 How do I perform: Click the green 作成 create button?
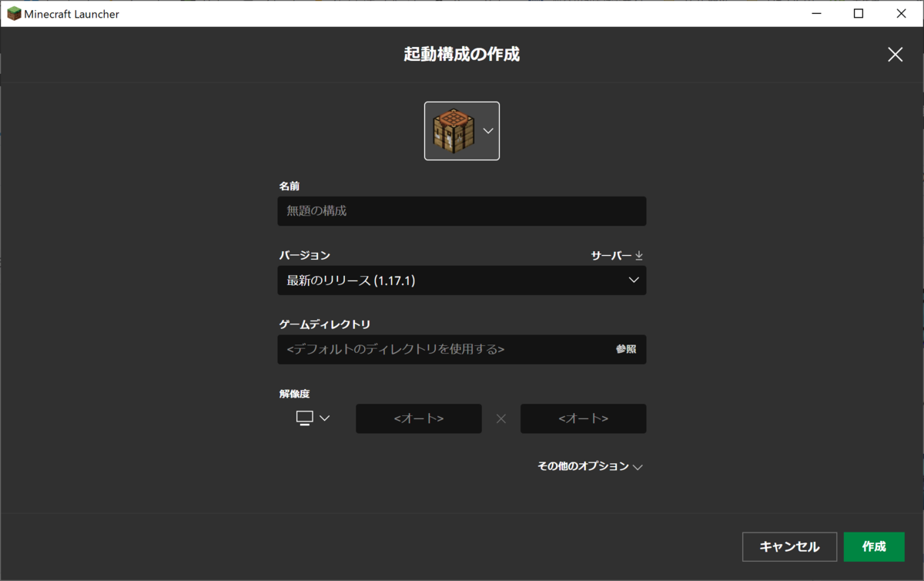point(874,546)
